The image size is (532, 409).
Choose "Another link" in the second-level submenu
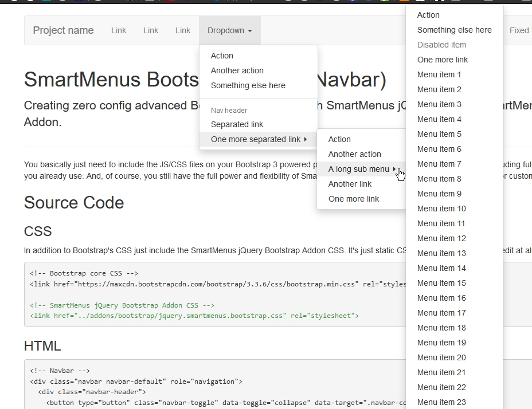[x=350, y=184]
